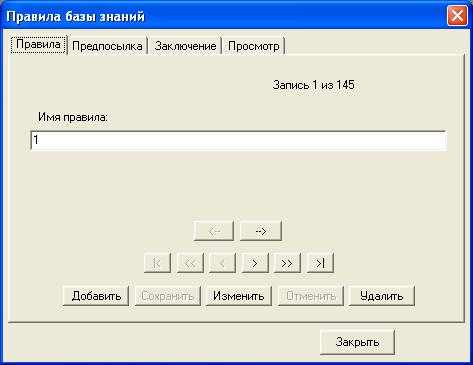Click the <-- arrow button
473x365 pixels.
click(x=214, y=231)
